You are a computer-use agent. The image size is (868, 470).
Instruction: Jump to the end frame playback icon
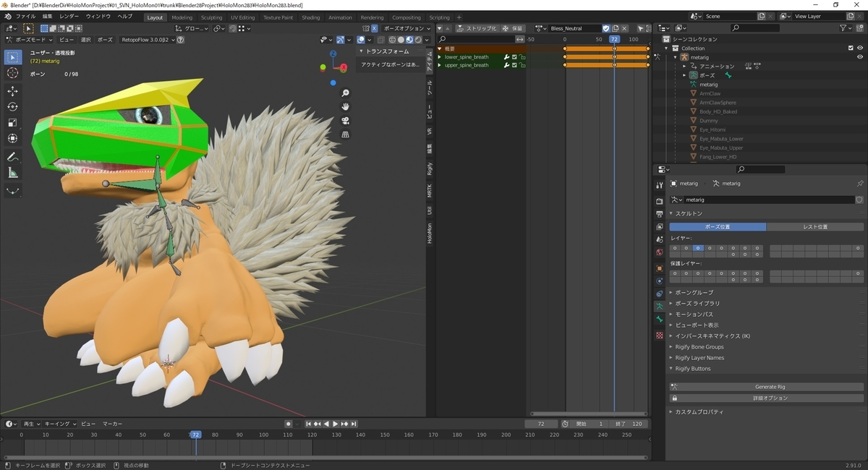(x=354, y=424)
